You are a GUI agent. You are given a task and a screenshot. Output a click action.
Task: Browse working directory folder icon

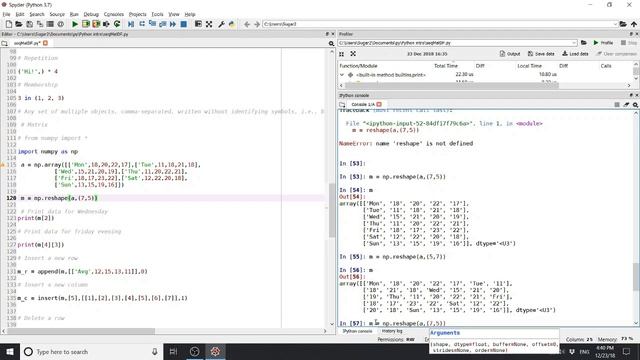(623, 24)
